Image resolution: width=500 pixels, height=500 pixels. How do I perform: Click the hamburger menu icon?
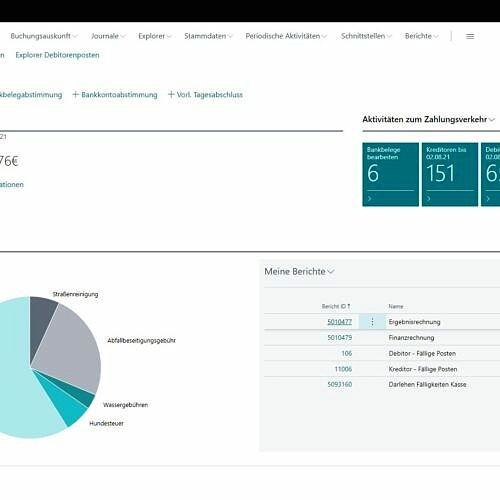tap(470, 36)
